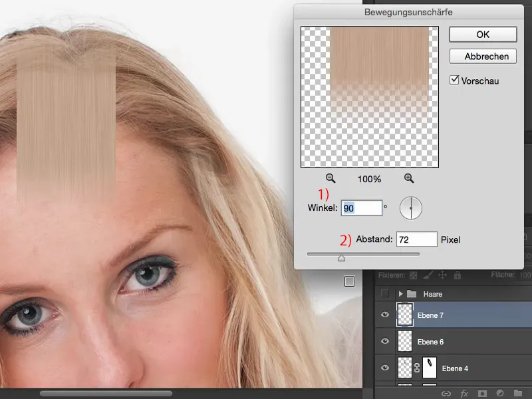Click the small square canvas icon
The width and height of the screenshot is (532, 399).
point(350,281)
